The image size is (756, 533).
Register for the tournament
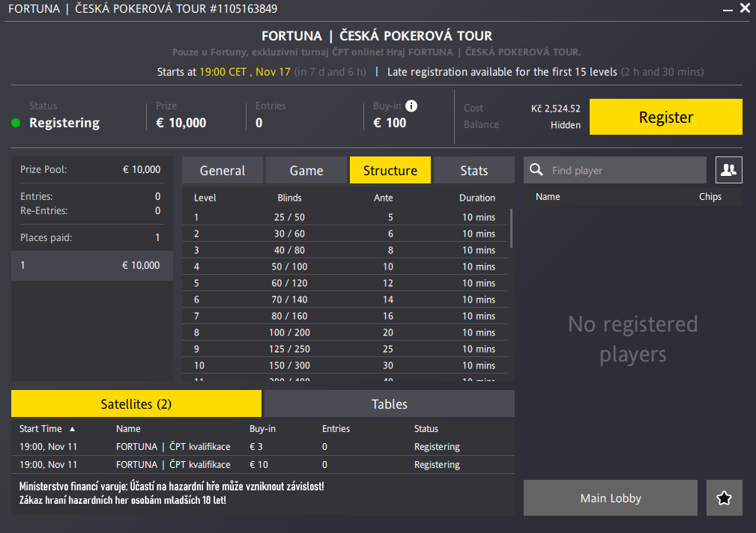[666, 117]
